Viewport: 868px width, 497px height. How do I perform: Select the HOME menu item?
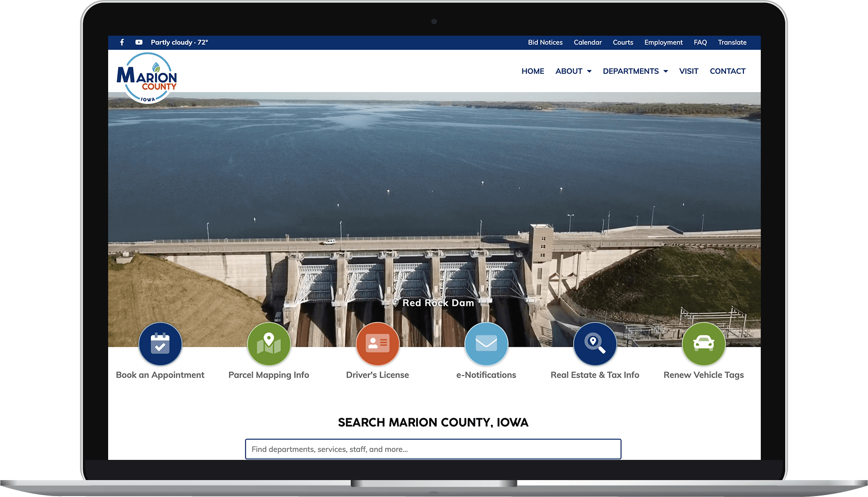click(x=532, y=71)
